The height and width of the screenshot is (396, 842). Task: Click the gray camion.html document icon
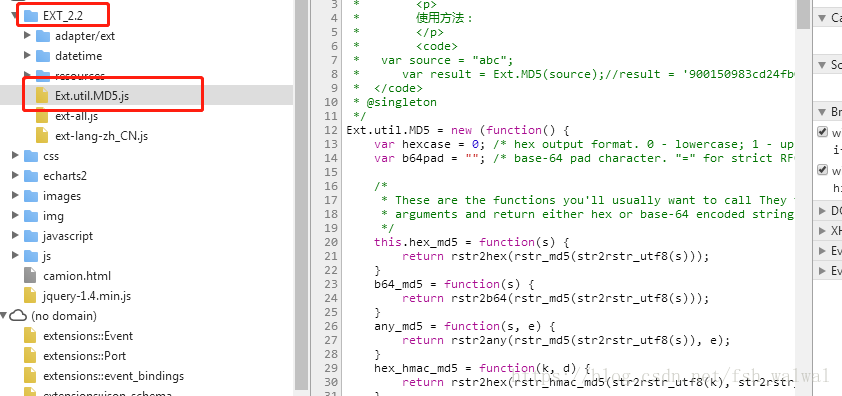(31, 276)
